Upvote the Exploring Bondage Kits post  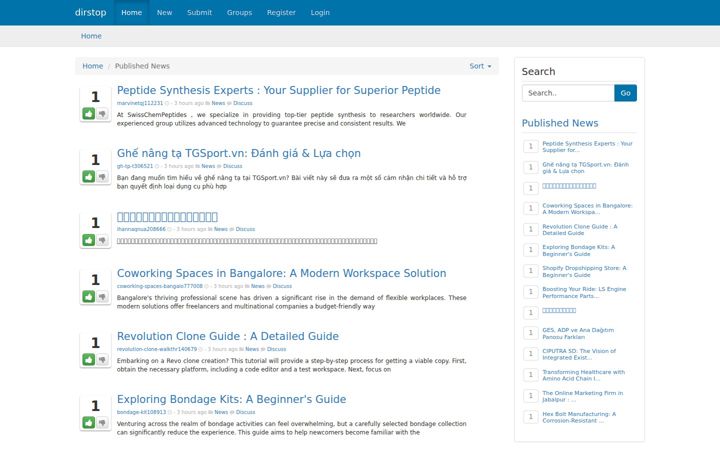coord(89,422)
